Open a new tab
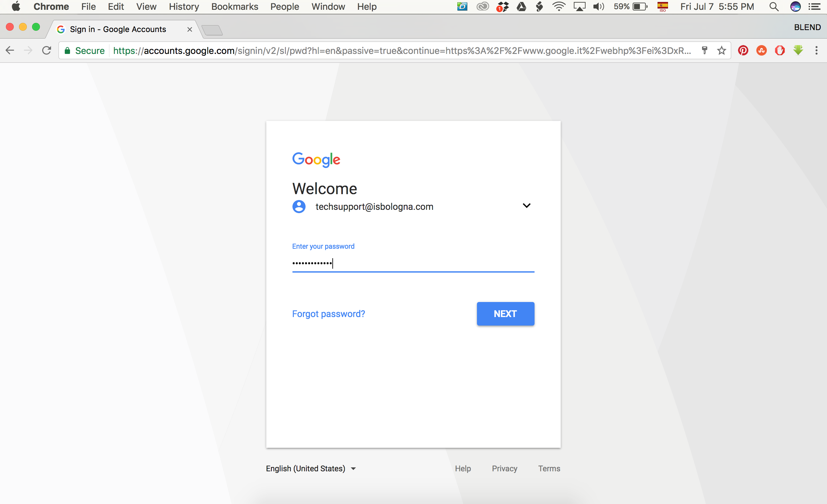827x504 pixels. click(212, 30)
